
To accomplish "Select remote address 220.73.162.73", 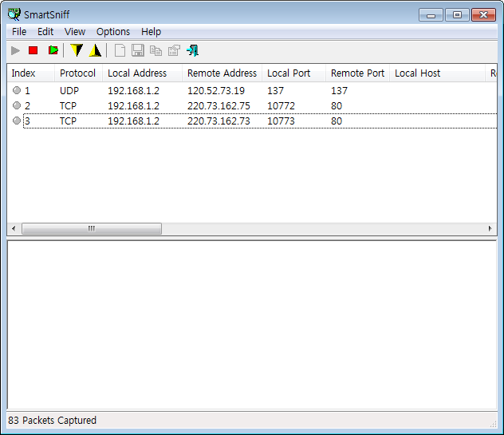I will click(219, 121).
